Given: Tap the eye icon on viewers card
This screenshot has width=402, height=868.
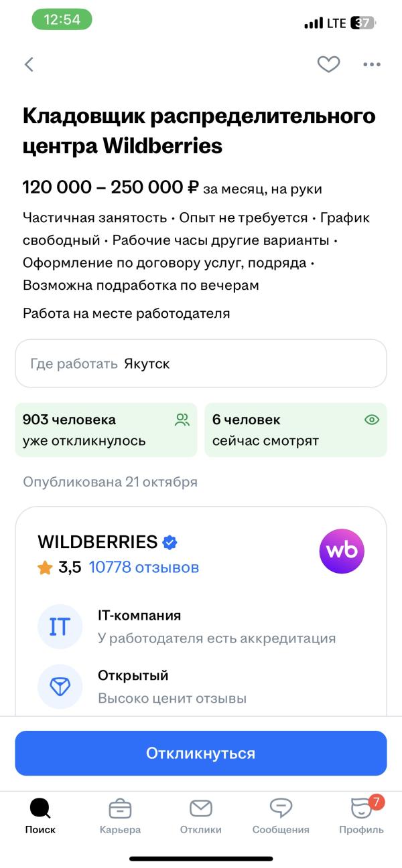Looking at the screenshot, I should pyautogui.click(x=371, y=420).
